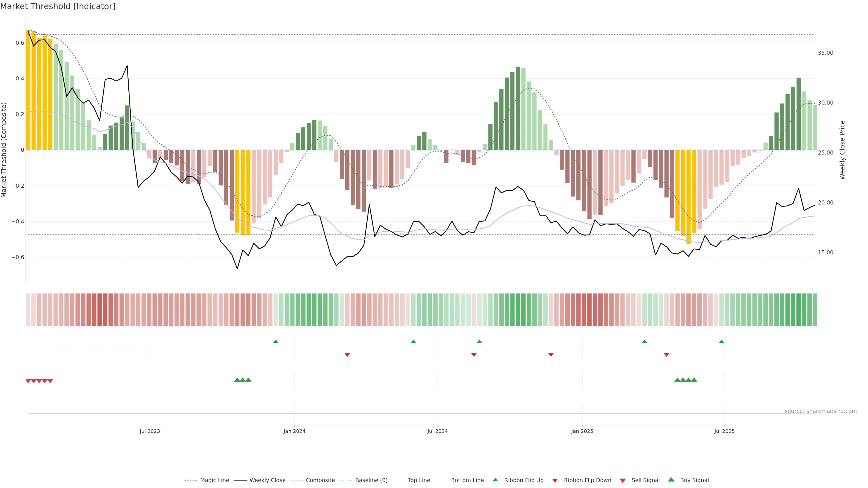Click the Ribbon Flip Down legend triangle
Screen dimensions: 868x488
(x=555, y=481)
